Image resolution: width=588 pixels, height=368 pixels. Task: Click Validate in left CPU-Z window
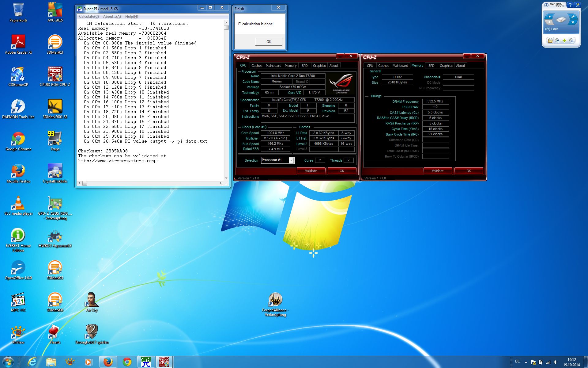pyautogui.click(x=311, y=171)
